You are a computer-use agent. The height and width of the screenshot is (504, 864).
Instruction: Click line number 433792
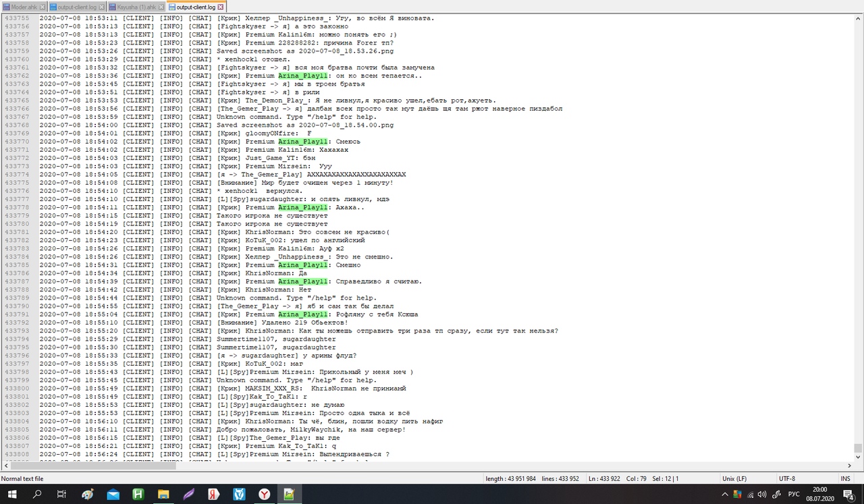pyautogui.click(x=17, y=323)
